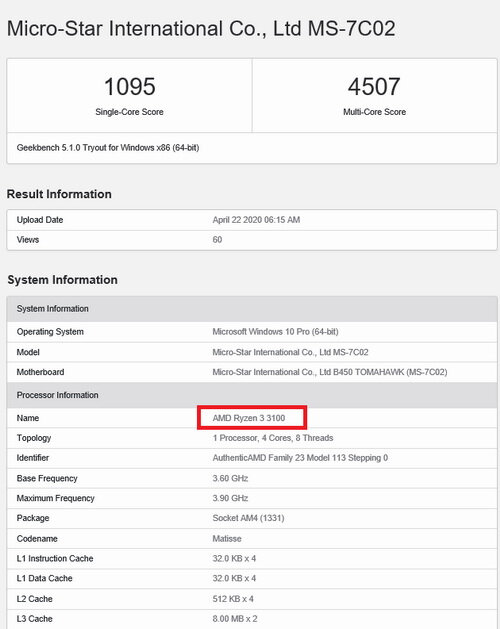The image size is (500, 629).
Task: Click the Result Information heading
Action: point(59,194)
